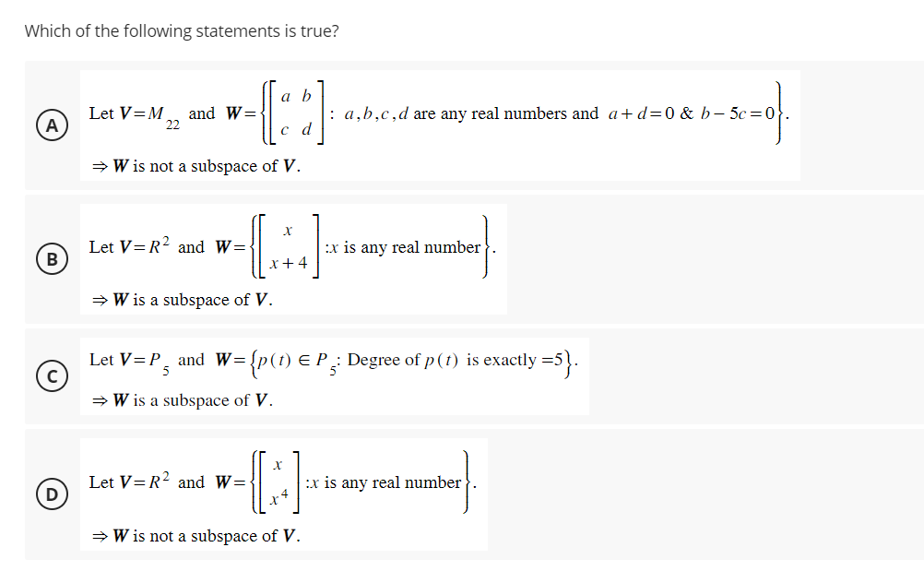This screenshot has width=924, height=583.
Task: Select the radio button for option C
Action: click(x=53, y=375)
